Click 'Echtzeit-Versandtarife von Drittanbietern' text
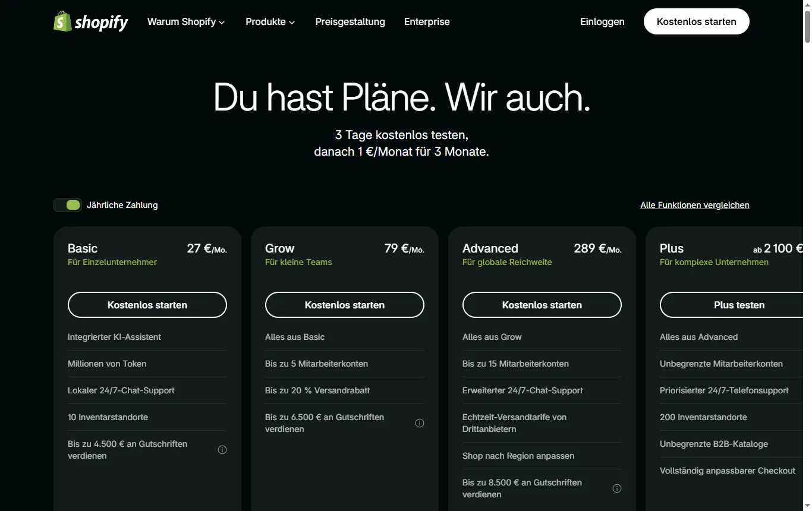The height and width of the screenshot is (511, 812). click(515, 423)
